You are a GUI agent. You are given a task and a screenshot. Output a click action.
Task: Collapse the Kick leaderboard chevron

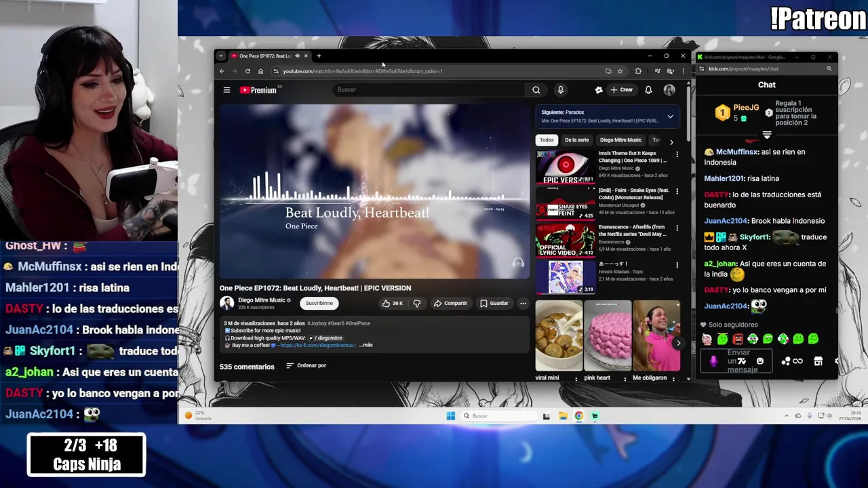[767, 135]
